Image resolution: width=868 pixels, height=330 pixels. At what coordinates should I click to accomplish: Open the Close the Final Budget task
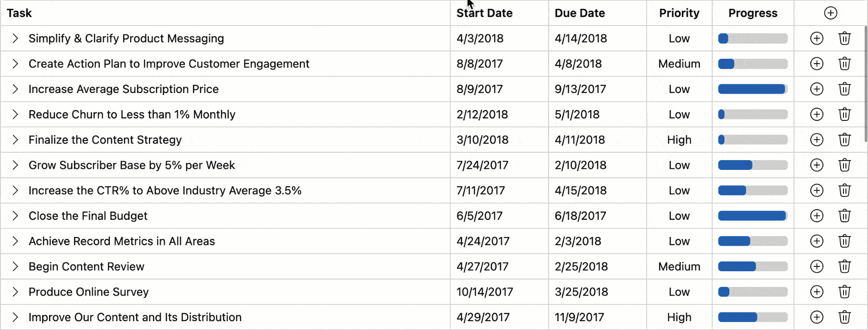click(88, 215)
